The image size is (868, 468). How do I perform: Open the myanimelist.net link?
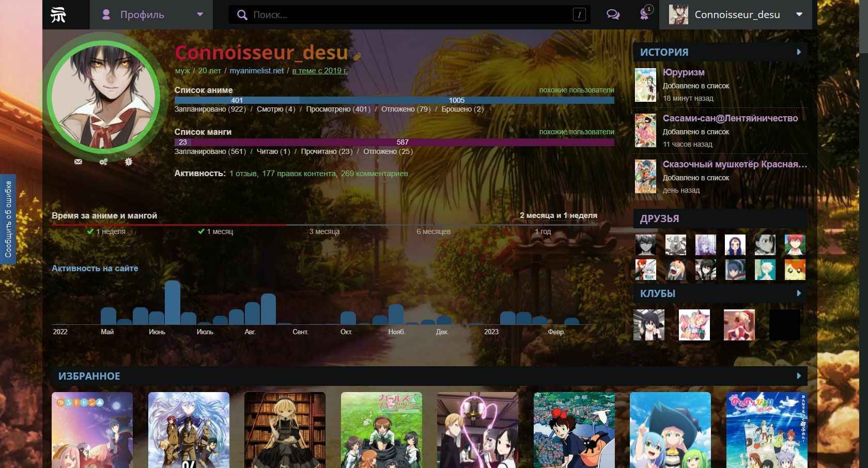[256, 71]
